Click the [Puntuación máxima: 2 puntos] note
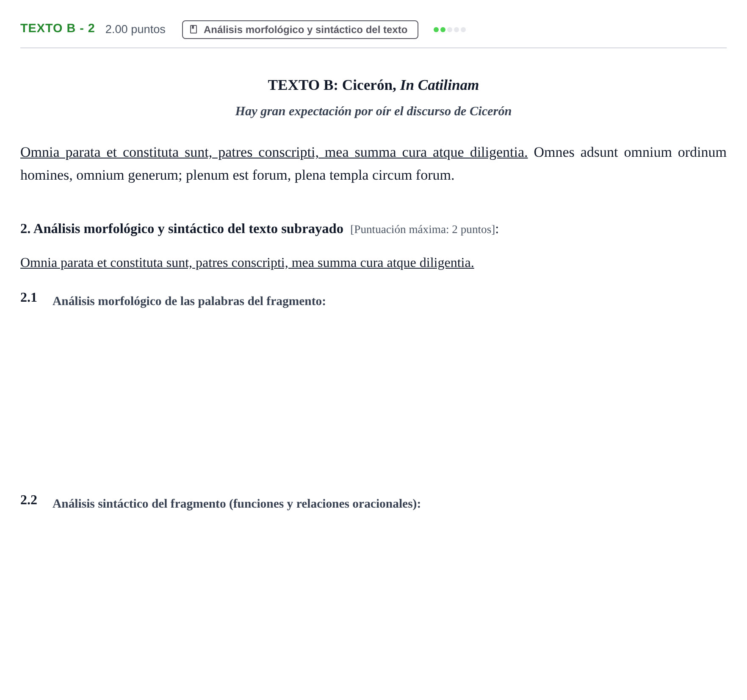The image size is (747, 700). 423,230
